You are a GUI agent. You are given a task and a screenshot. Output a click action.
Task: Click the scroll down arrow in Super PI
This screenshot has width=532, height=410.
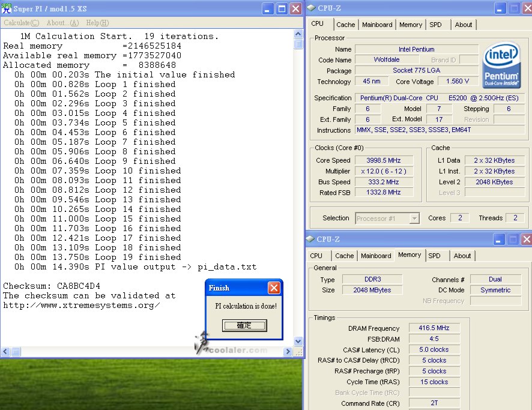click(x=298, y=341)
